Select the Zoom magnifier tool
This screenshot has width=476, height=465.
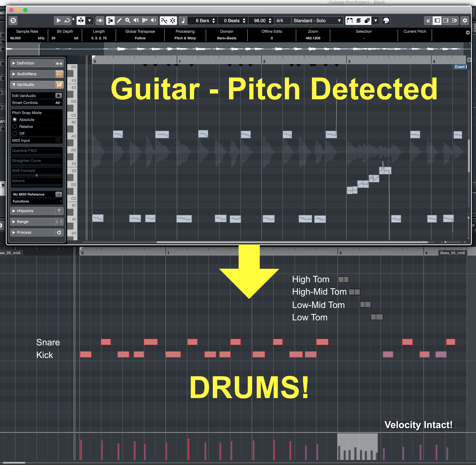(128, 20)
